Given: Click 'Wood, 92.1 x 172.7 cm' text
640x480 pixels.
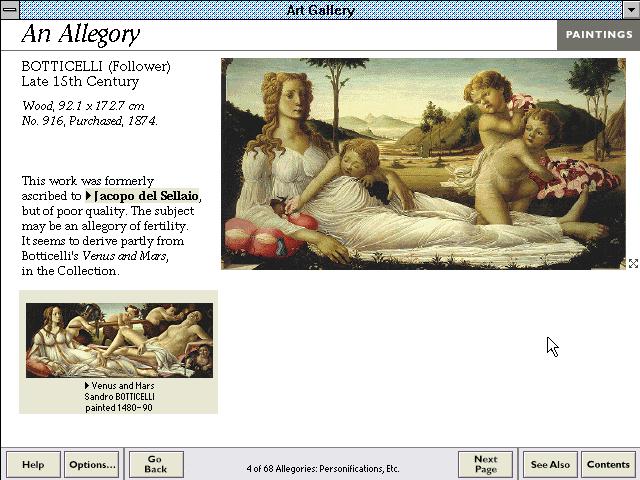Looking at the screenshot, I should click(83, 106).
